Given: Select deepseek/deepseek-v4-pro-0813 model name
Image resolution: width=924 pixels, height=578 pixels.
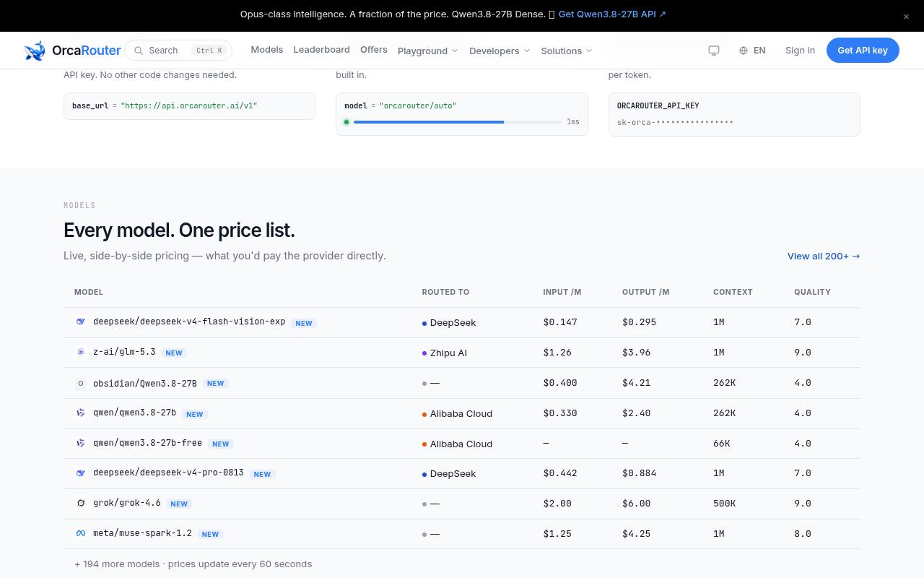Looking at the screenshot, I should (x=168, y=473).
